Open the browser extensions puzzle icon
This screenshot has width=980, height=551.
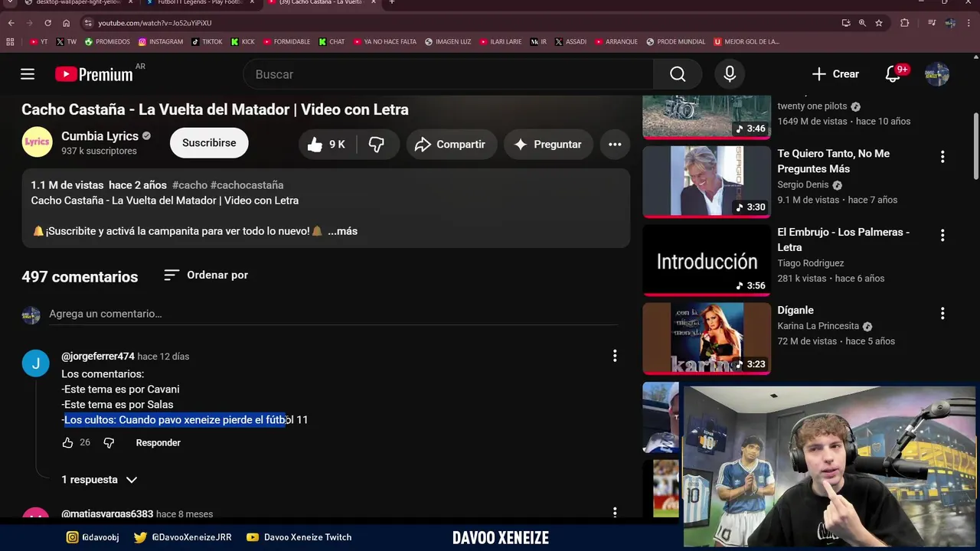coord(904,23)
